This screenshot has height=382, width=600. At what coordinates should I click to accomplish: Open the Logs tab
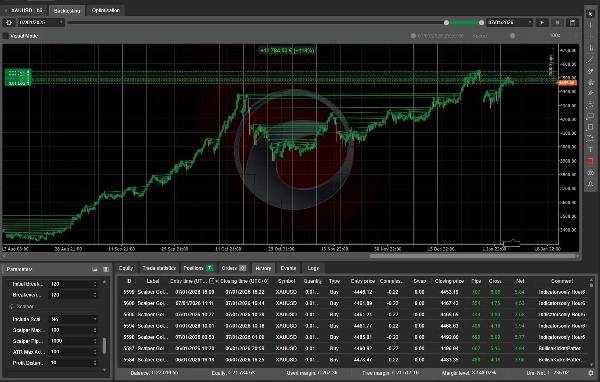pyautogui.click(x=313, y=268)
